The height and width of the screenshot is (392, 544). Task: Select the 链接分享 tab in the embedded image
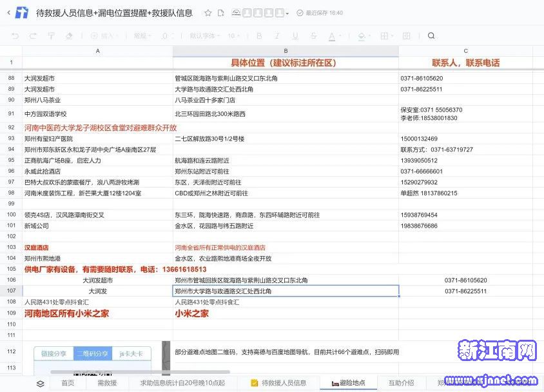[53, 353]
